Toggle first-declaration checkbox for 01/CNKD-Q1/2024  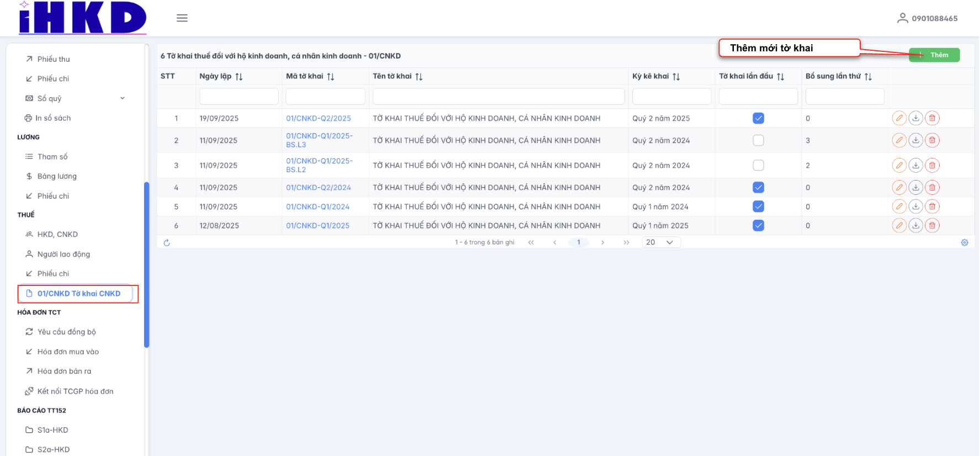[758, 206]
